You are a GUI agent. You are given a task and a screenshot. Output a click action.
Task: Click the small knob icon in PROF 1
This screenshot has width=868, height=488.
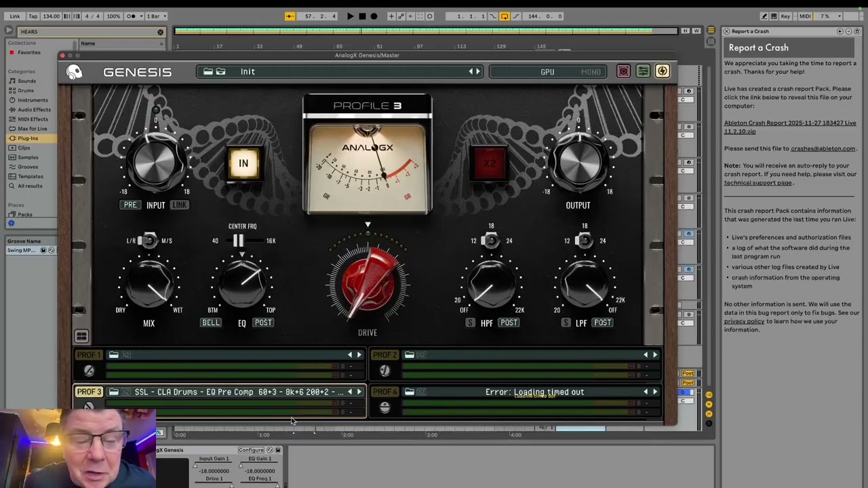(89, 370)
